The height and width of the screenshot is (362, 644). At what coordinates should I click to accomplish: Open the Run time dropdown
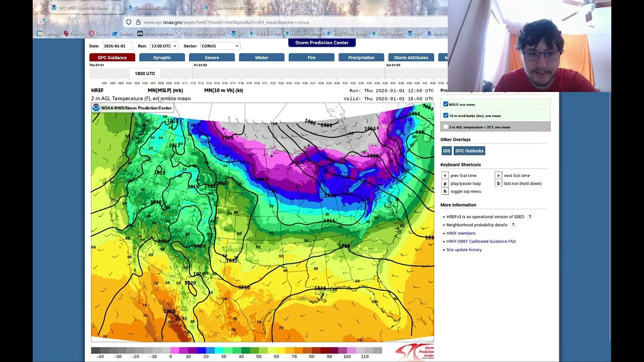[x=164, y=46]
